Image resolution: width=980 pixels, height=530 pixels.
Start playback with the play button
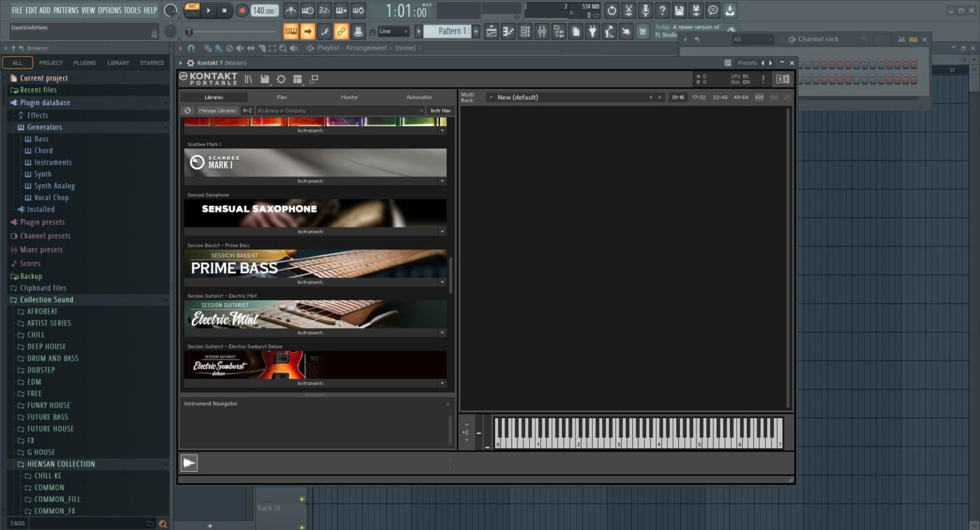(209, 11)
